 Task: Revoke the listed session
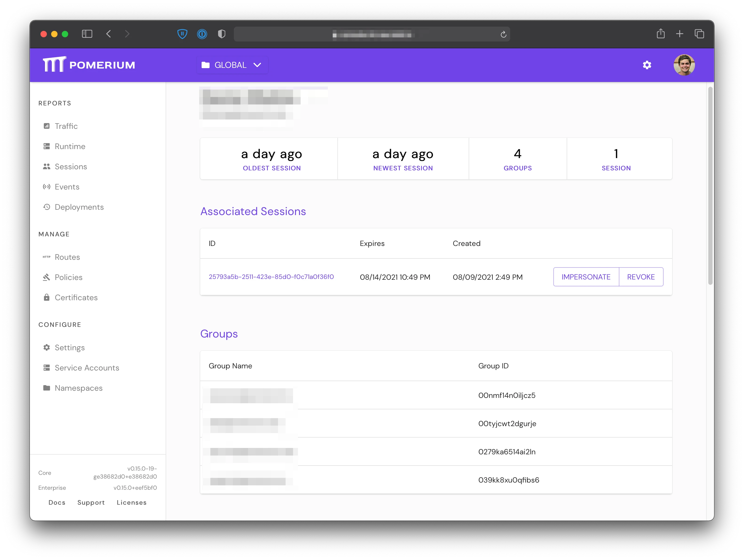point(641,277)
